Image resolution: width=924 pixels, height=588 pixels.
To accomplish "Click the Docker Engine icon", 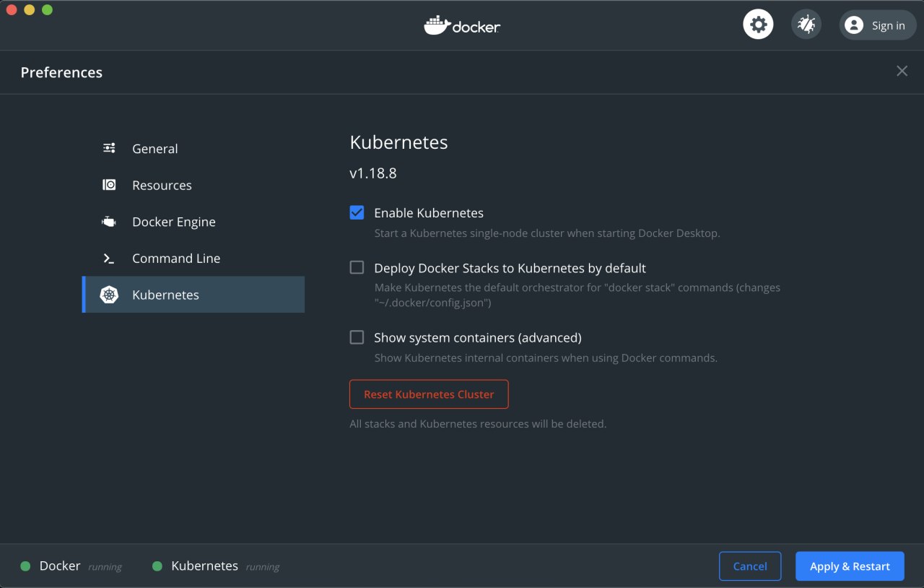I will 109,222.
